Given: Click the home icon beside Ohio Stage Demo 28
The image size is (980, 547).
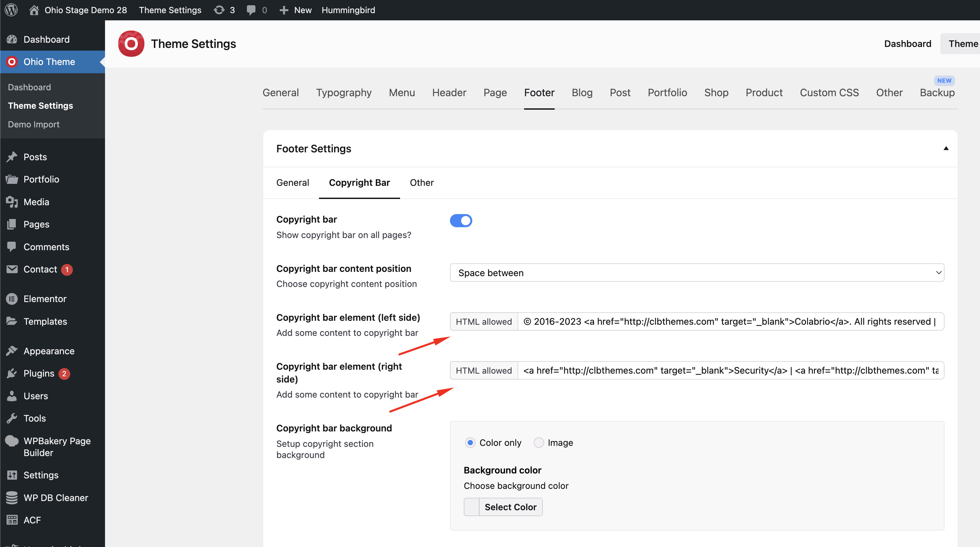Looking at the screenshot, I should click(x=34, y=10).
